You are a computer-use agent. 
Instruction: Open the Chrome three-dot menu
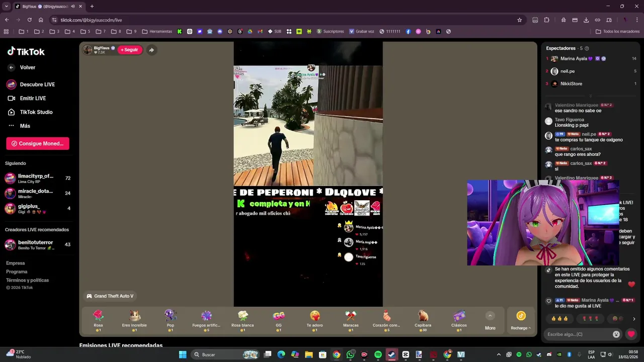point(636,20)
